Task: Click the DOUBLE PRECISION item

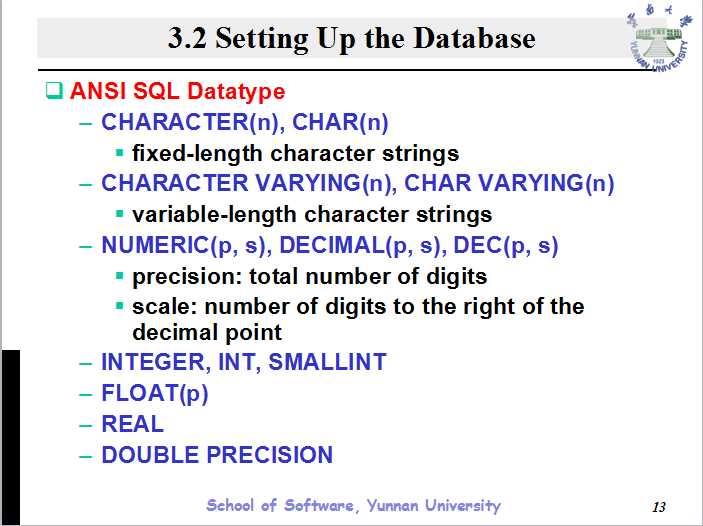Action: [217, 455]
